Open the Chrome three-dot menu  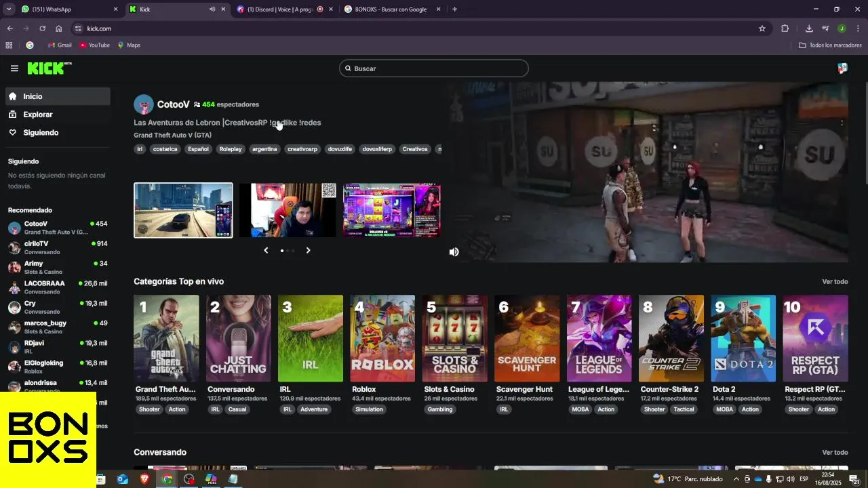[858, 28]
